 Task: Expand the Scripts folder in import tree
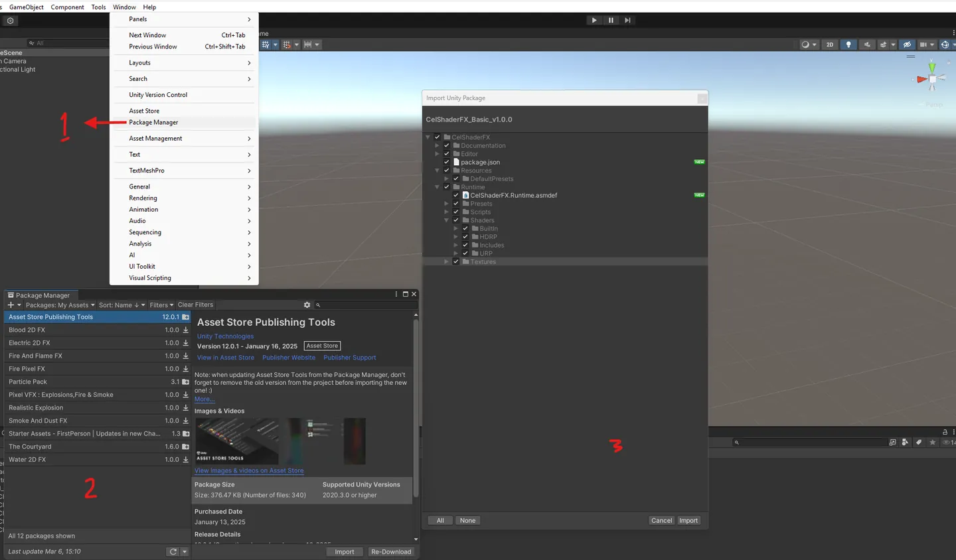(x=446, y=212)
